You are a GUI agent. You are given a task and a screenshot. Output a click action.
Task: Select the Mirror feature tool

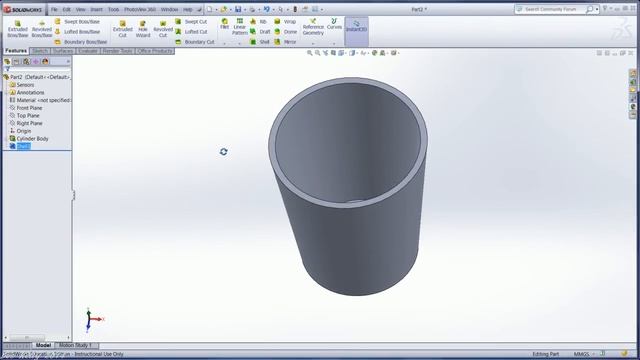pos(285,42)
